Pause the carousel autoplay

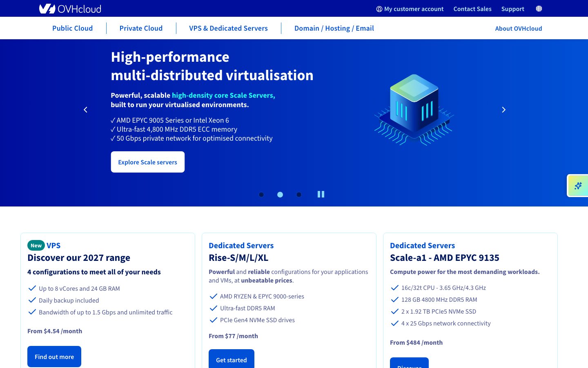[321, 194]
